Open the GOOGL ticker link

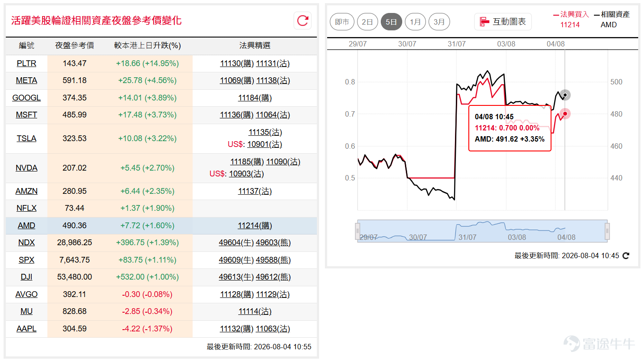pyautogui.click(x=26, y=97)
